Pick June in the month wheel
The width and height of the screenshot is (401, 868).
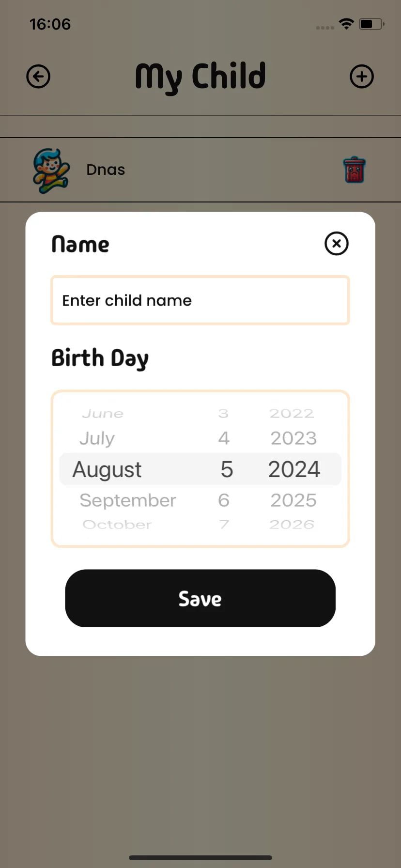[x=103, y=414]
